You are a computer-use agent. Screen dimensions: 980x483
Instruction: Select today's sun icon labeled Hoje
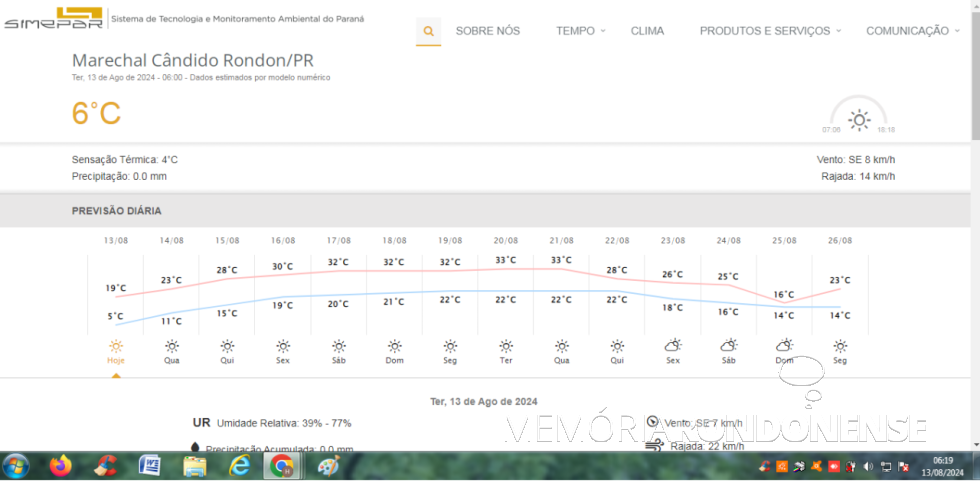[x=116, y=346]
